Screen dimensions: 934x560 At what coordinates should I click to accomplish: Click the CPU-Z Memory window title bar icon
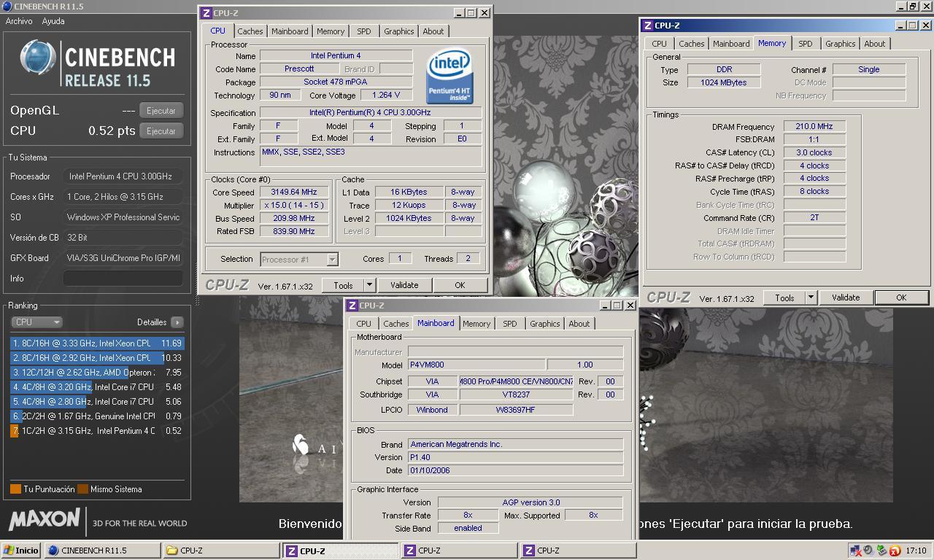pyautogui.click(x=647, y=26)
